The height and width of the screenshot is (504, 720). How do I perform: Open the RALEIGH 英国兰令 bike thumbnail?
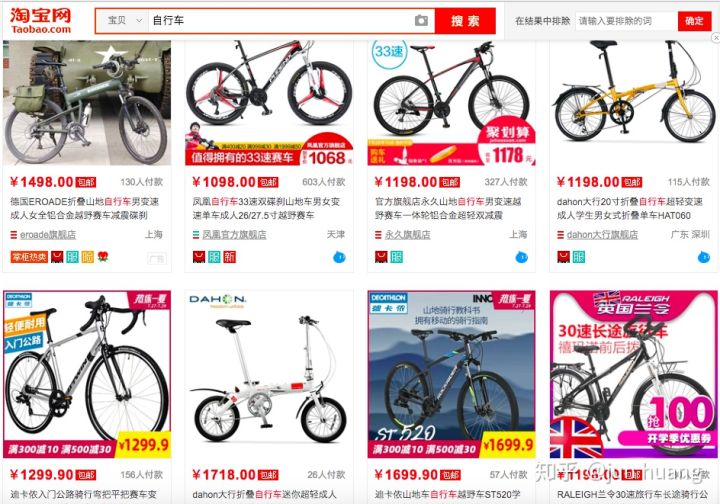634,374
